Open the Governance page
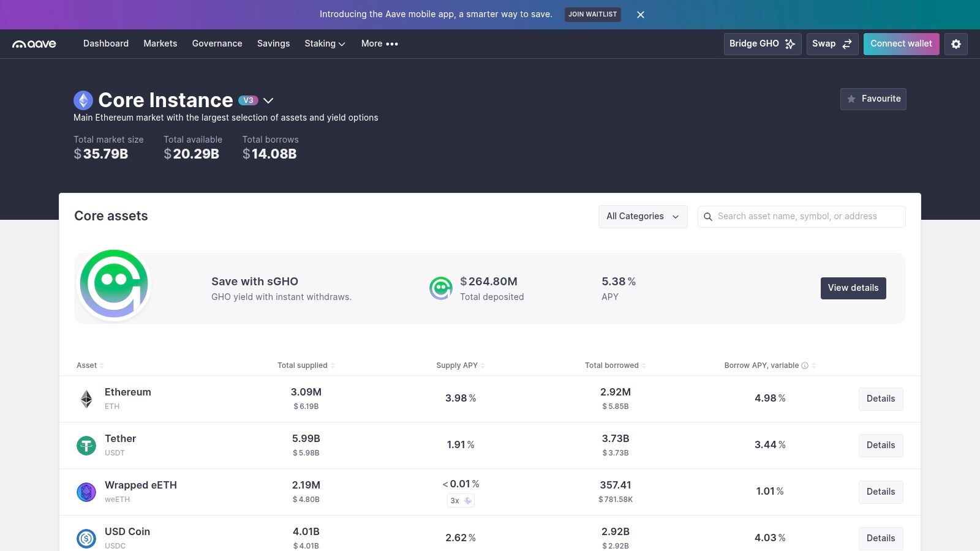 pyautogui.click(x=217, y=43)
